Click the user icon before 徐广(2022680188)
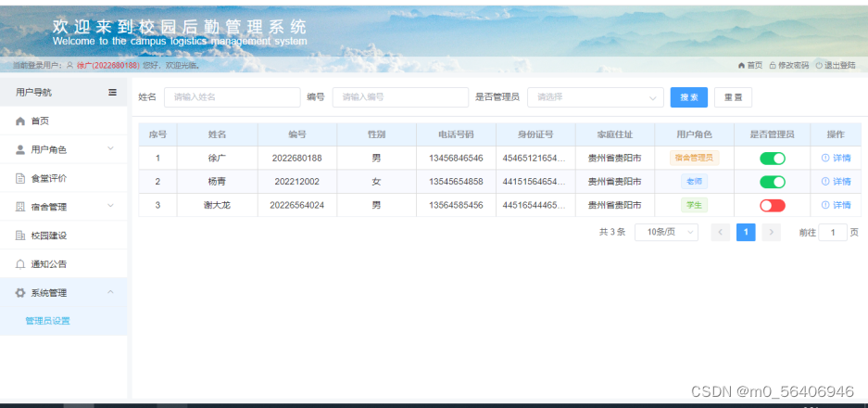The height and width of the screenshot is (408, 868). 69,65
